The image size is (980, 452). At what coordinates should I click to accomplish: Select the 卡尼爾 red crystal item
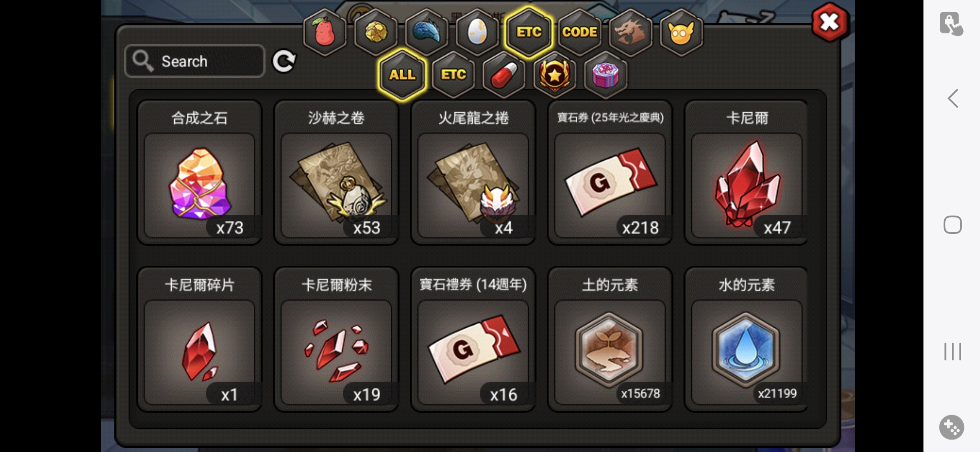[x=746, y=172]
